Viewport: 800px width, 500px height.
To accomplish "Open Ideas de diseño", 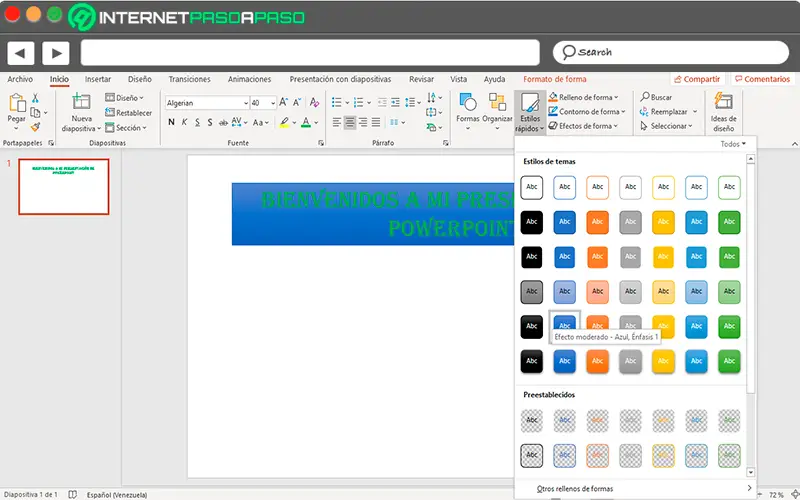I will tap(723, 112).
